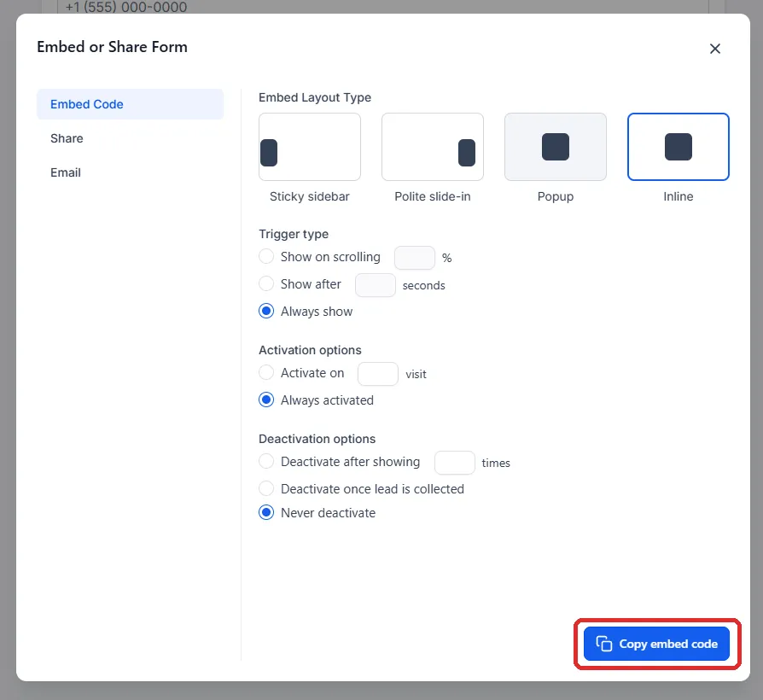
Task: Select the Show after seconds radio
Action: tap(266, 283)
